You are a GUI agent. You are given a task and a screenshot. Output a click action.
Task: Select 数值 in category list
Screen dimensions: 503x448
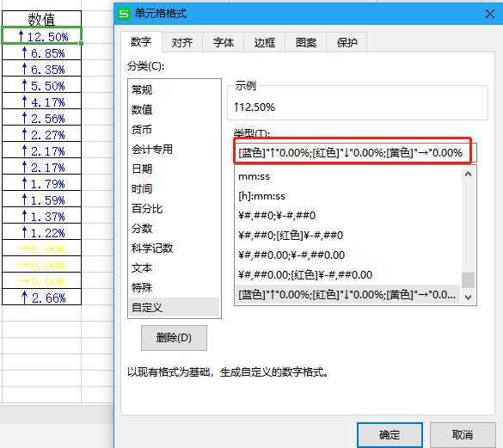pos(175,110)
